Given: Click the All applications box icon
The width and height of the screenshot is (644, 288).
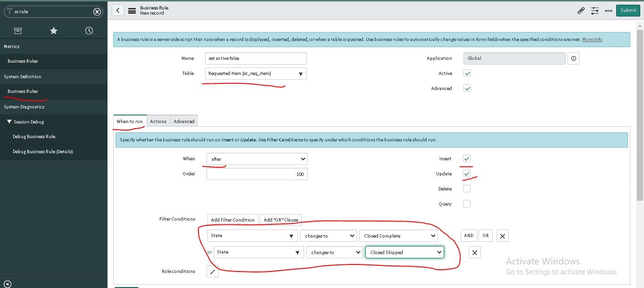Looking at the screenshot, I should pyautogui.click(x=17, y=30).
